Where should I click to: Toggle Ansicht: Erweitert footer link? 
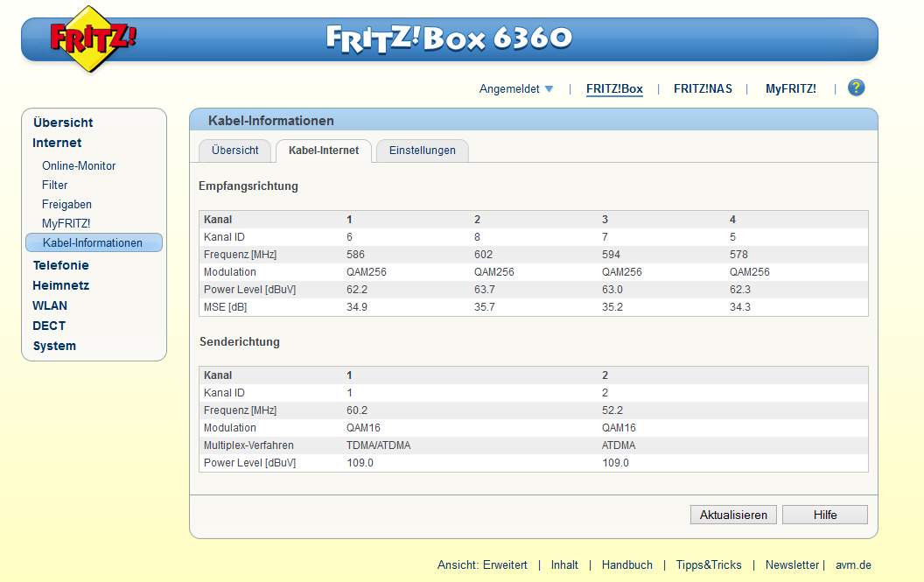pos(482,564)
